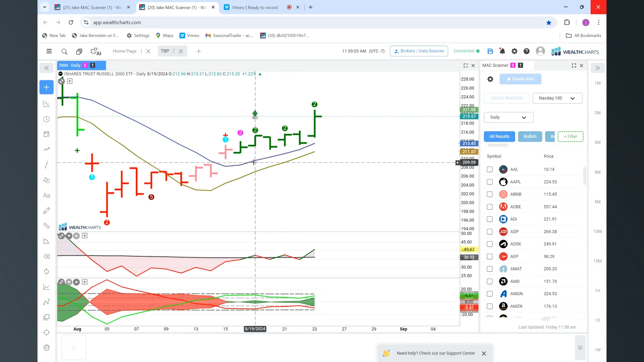Tick the AAPL checkbox

pyautogui.click(x=490, y=182)
